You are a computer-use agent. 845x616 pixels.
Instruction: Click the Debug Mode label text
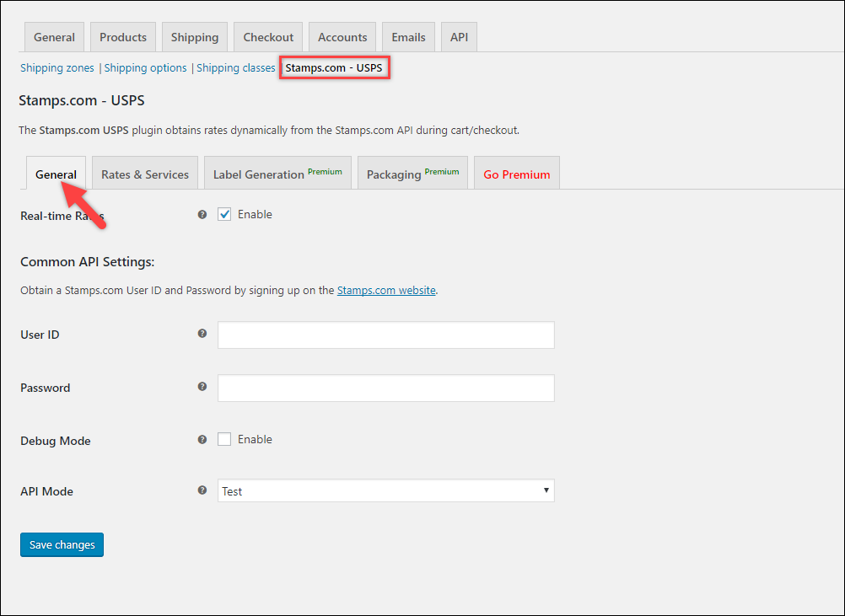(56, 441)
